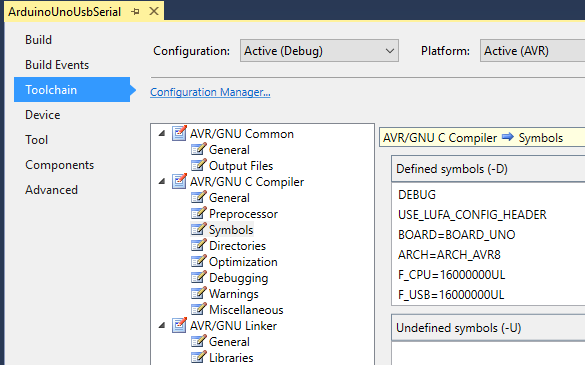Open the Platform Active (AVR) dropdown

(532, 51)
